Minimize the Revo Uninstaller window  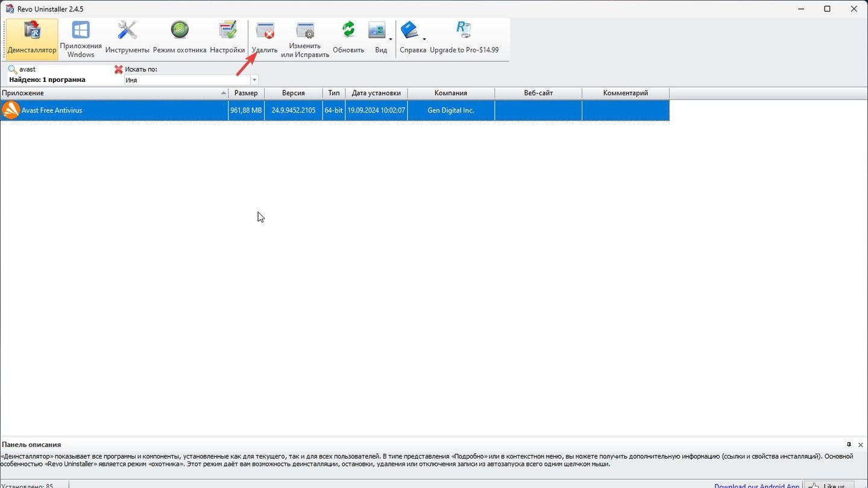click(x=801, y=9)
